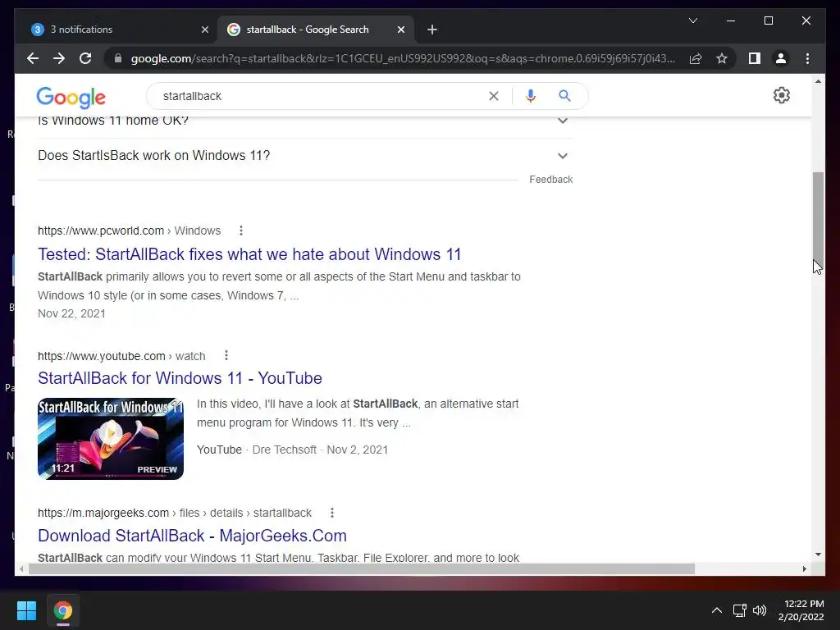Open 'StartAllBack for Windows 11 - YouTube' link

(180, 378)
